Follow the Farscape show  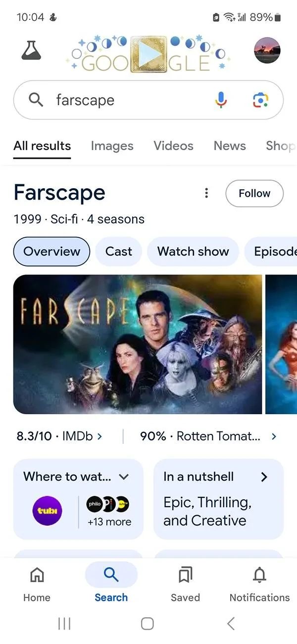(254, 193)
